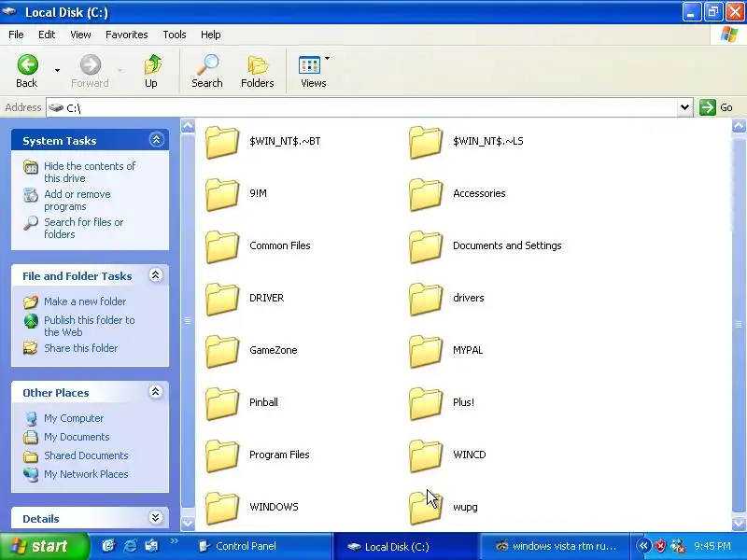The image size is (747, 560).
Task: Select the uppercase DRIVER folder icon
Action: click(222, 299)
